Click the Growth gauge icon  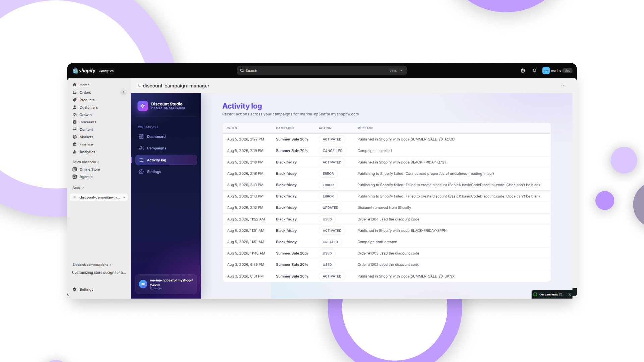click(x=75, y=115)
